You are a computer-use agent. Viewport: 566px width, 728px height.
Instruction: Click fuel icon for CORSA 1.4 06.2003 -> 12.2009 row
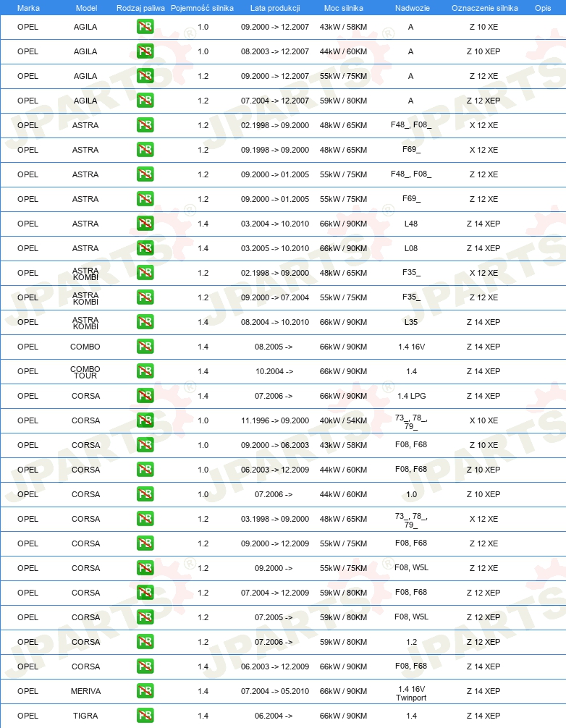145,666
